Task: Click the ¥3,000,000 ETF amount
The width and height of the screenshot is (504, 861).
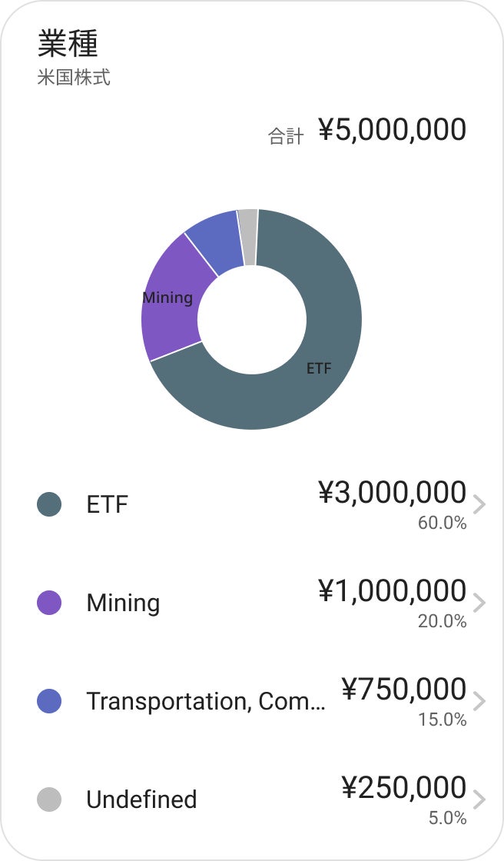Action: pyautogui.click(x=392, y=493)
